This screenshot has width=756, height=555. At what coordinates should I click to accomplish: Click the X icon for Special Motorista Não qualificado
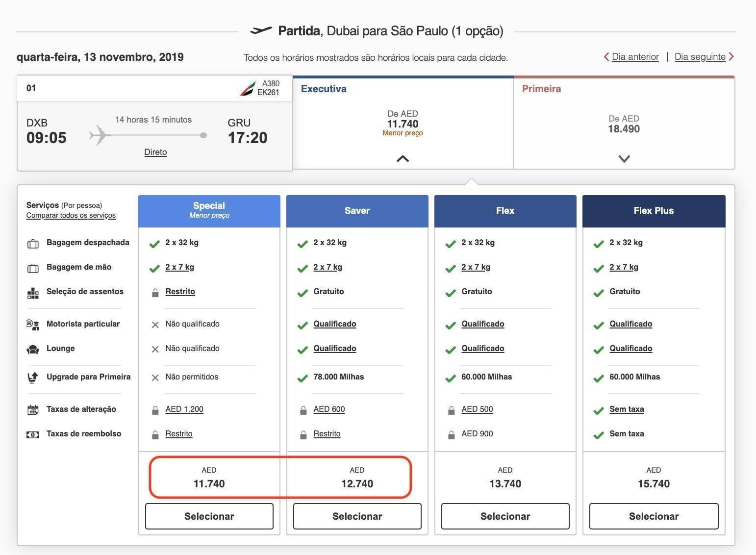155,325
